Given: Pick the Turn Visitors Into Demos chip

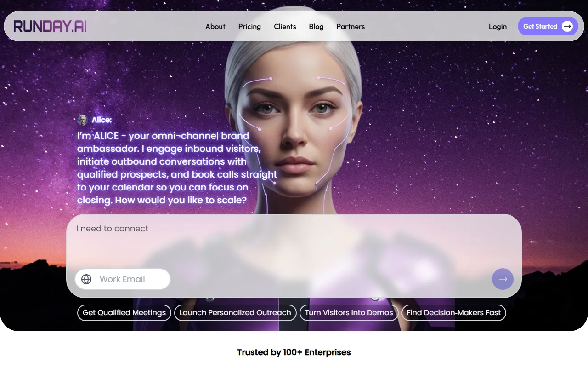Looking at the screenshot, I should [x=349, y=313].
